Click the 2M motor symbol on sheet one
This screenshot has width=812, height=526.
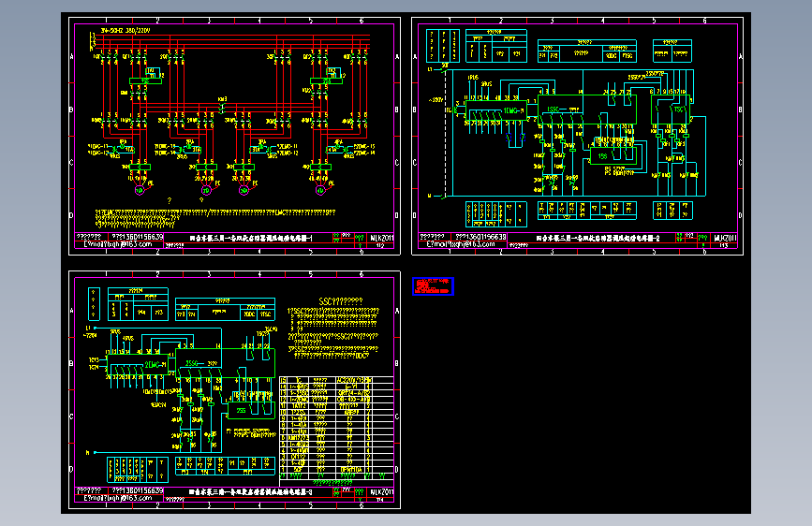[206, 191]
